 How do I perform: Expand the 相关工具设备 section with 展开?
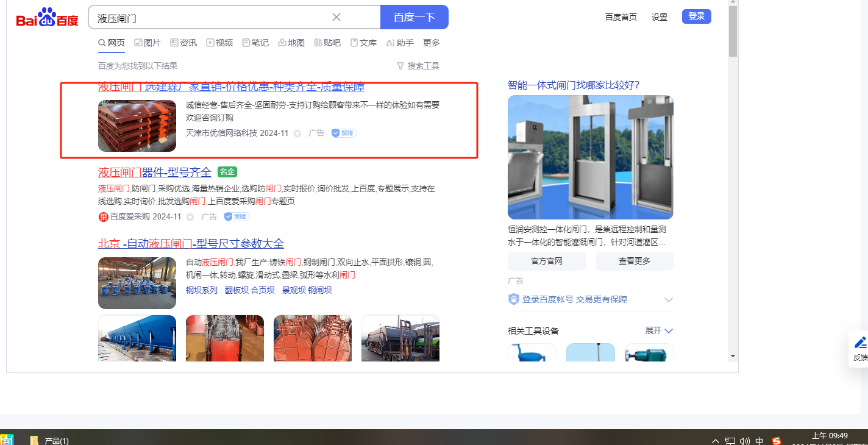(659, 330)
